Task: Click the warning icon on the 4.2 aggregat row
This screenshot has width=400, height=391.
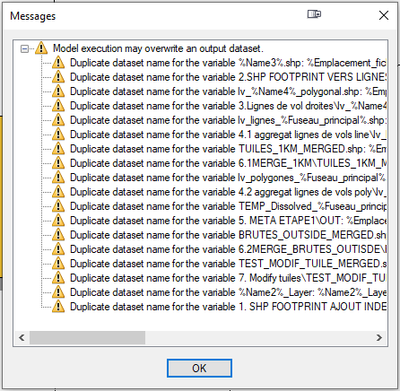Action: [58, 192]
